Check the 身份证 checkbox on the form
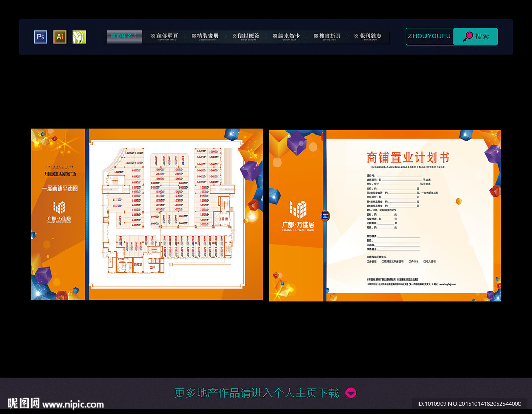The image size is (532, 414). click(x=368, y=261)
